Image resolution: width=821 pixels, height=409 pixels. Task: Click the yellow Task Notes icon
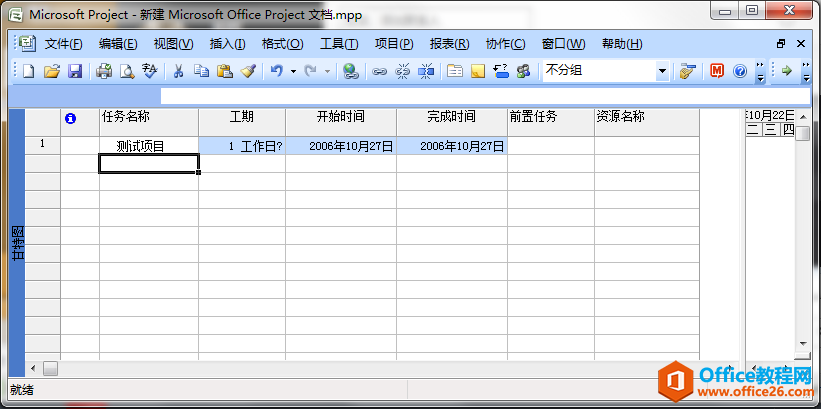tap(478, 71)
